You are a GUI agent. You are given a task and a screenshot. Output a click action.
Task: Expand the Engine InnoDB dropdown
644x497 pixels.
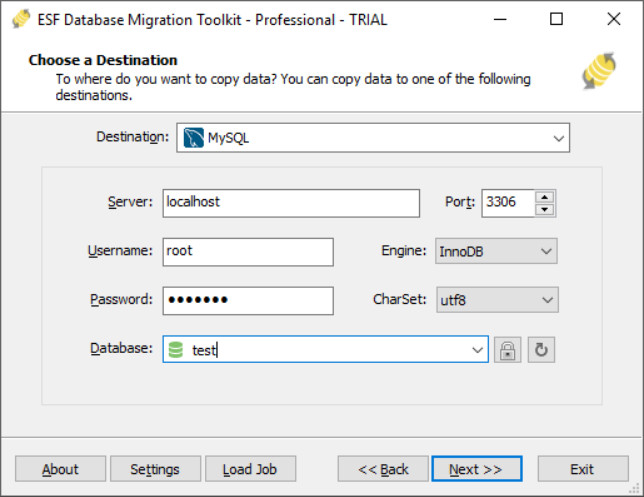tap(545, 251)
